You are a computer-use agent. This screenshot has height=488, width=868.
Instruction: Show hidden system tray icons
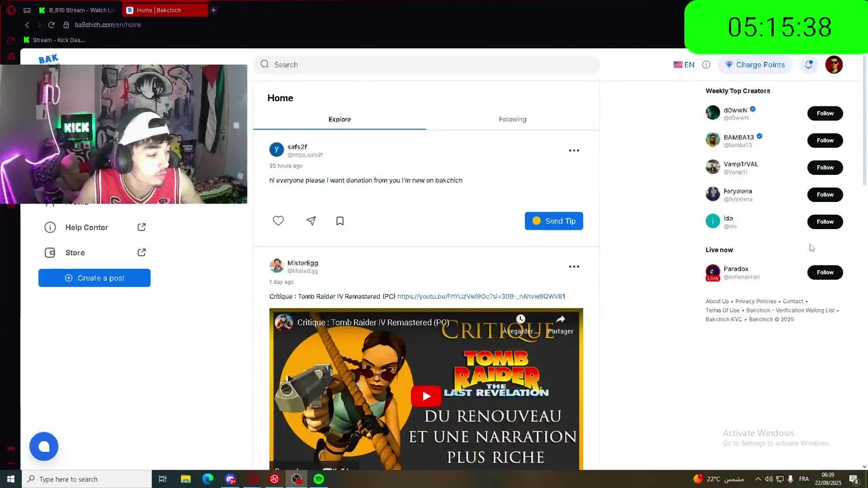click(x=758, y=479)
